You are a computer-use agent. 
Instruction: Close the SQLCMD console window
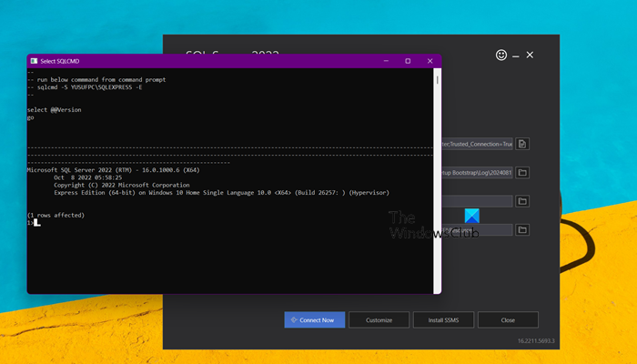point(430,61)
